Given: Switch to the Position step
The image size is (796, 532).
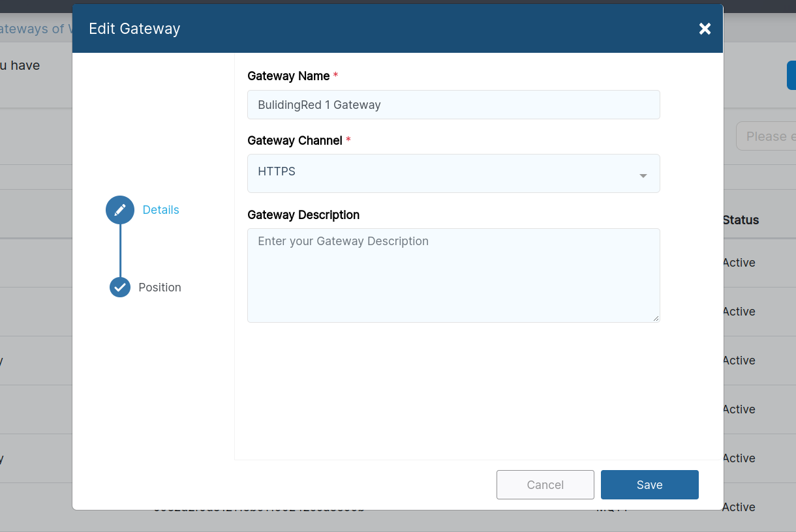Looking at the screenshot, I should tap(160, 287).
